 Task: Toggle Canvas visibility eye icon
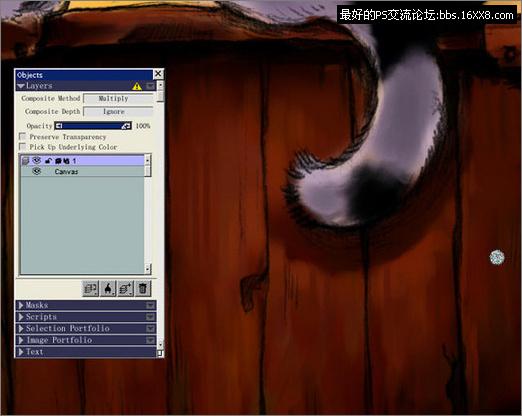[37, 171]
